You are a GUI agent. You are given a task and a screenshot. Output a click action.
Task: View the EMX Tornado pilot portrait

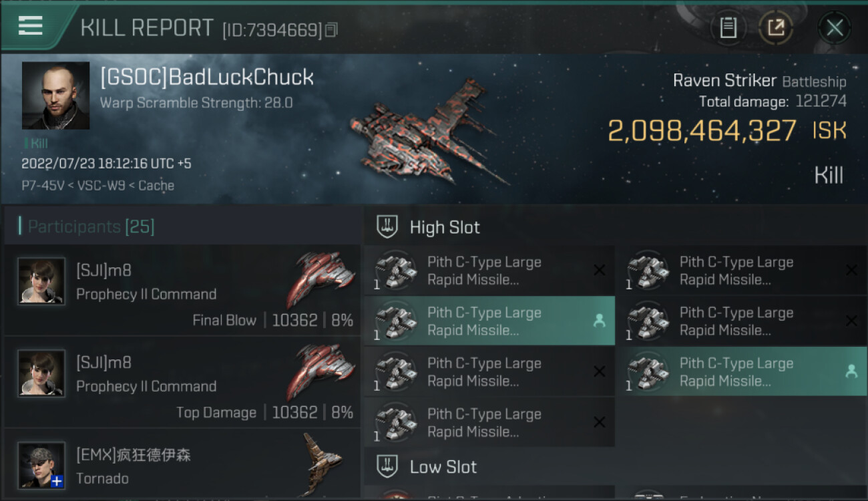(41, 466)
